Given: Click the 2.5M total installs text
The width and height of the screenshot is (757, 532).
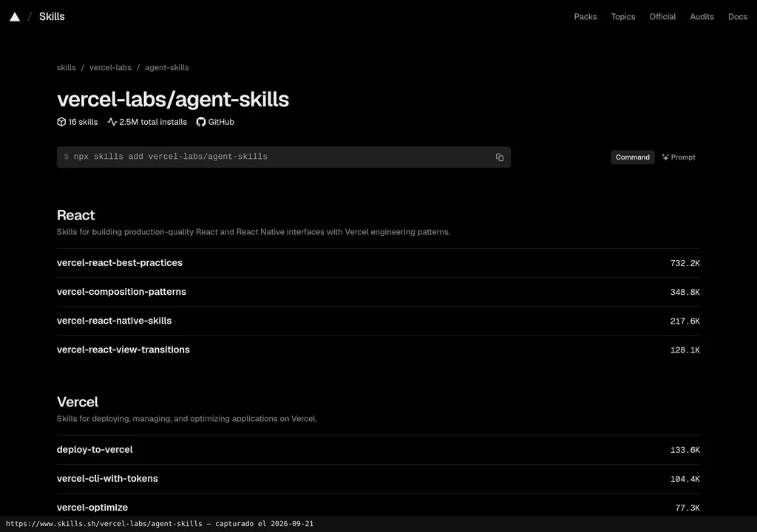Looking at the screenshot, I should click(153, 122).
